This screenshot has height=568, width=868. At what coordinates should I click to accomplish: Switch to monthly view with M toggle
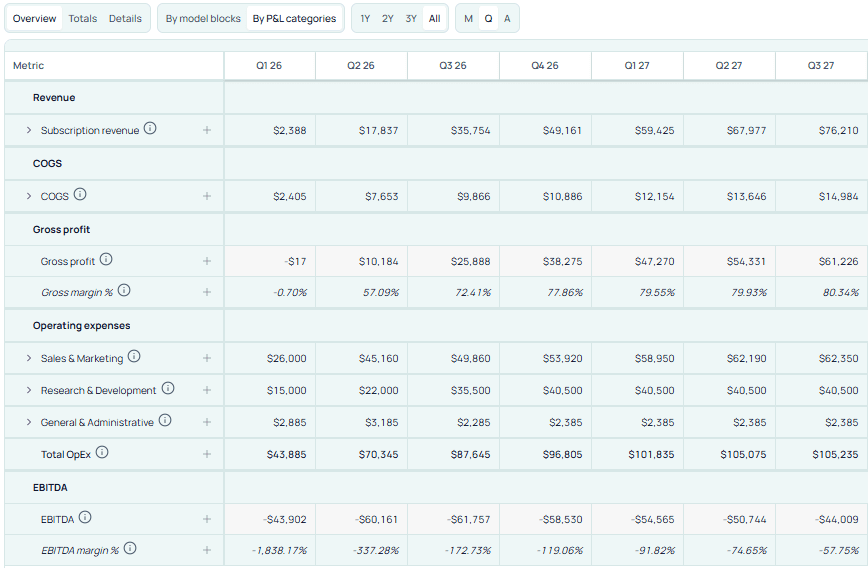tap(468, 18)
